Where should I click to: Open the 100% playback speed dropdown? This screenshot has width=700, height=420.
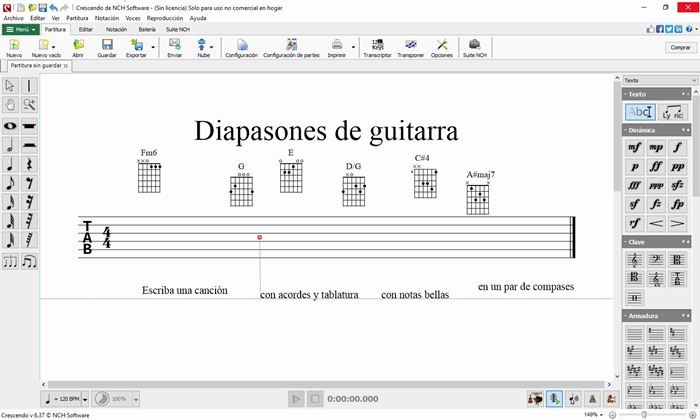(x=136, y=399)
